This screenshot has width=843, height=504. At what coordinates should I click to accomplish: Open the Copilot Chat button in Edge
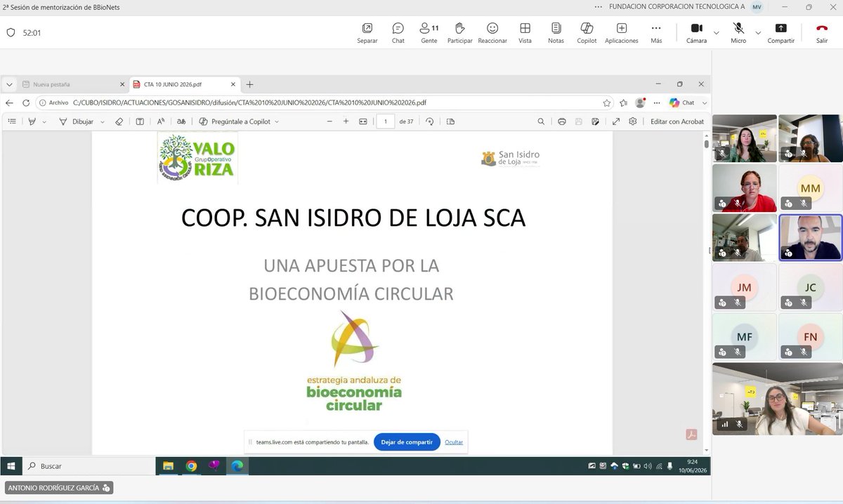pyautogui.click(x=682, y=102)
